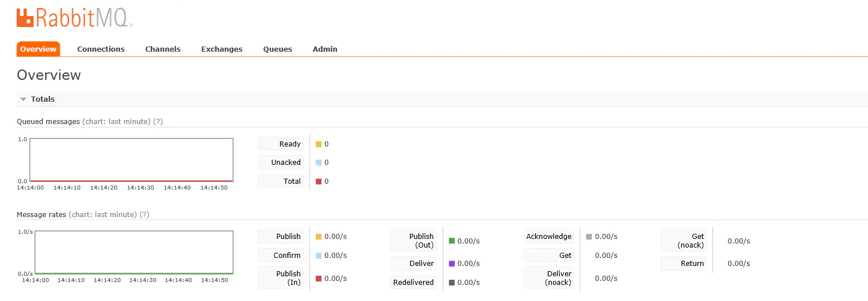This screenshot has height=301, width=868.
Task: Toggle the Confirm rate legend label
Action: pos(281,255)
